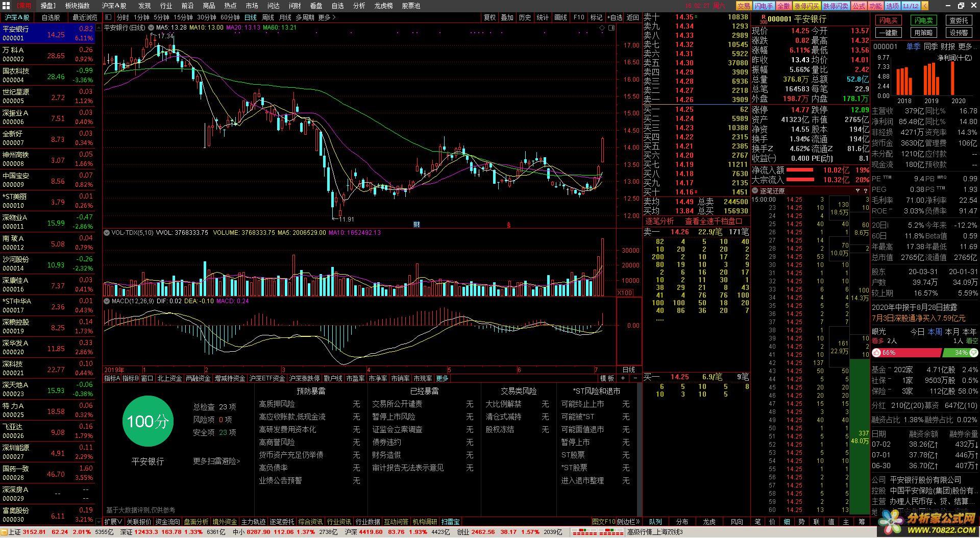Image resolution: width=980 pixels, height=538 pixels.
Task: Expand the 侧边栏 sidebar toggle
Action: tap(628, 522)
